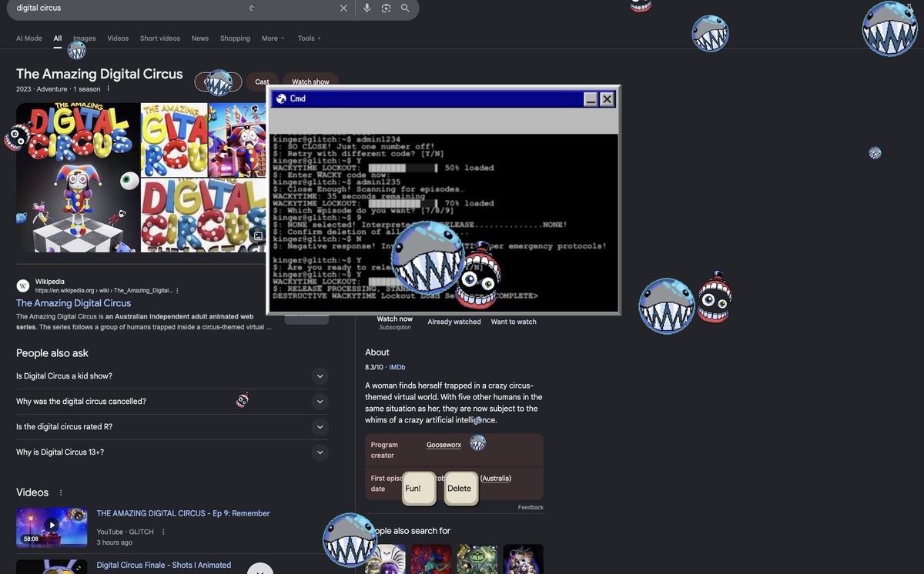Click the '3 hours ago' video timestamp
This screenshot has width=924, height=574.
(114, 542)
